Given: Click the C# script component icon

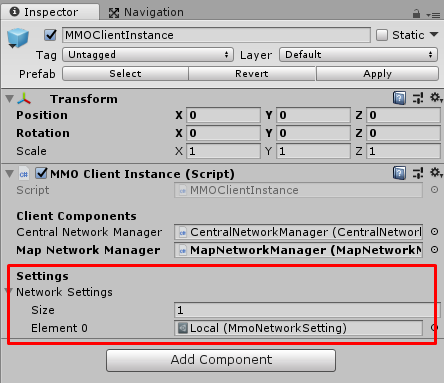Looking at the screenshot, I should [x=24, y=174].
